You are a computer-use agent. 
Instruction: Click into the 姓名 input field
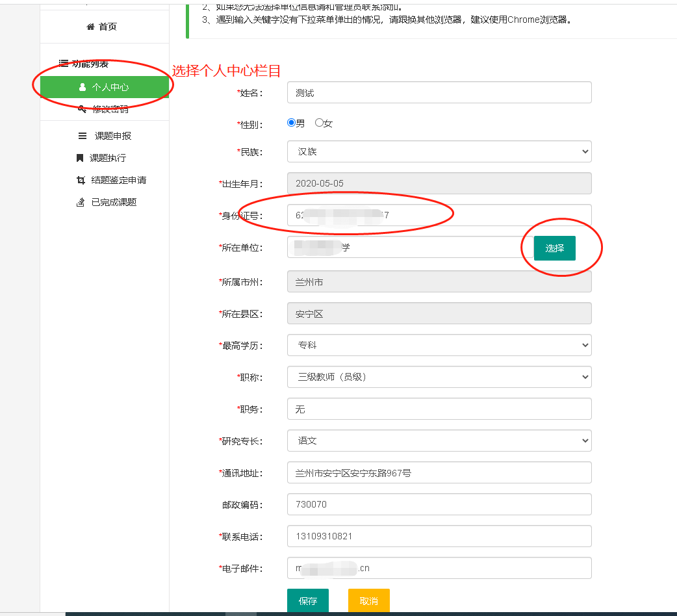click(439, 92)
